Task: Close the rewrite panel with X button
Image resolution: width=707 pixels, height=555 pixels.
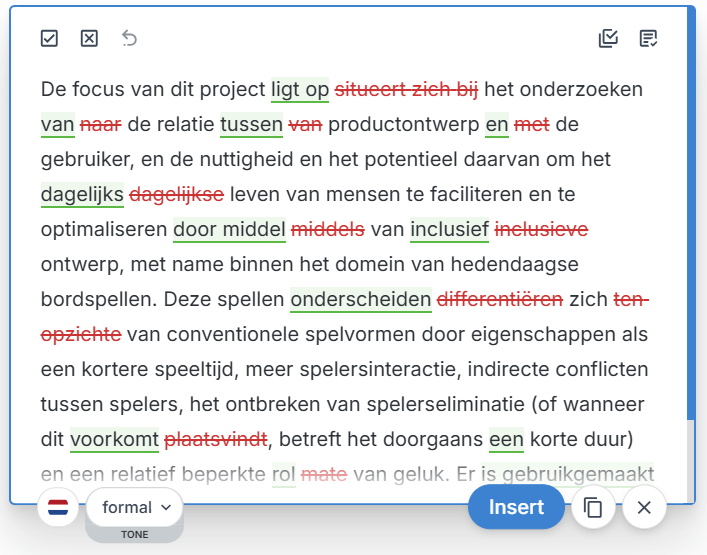Action: click(644, 508)
